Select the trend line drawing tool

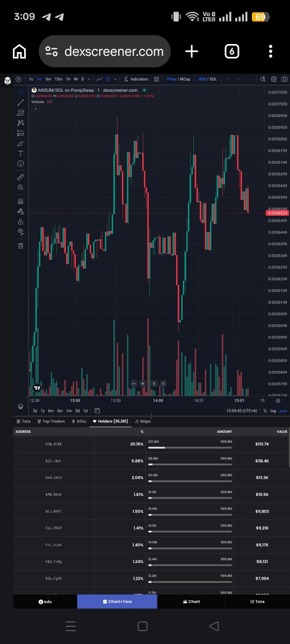(20, 103)
